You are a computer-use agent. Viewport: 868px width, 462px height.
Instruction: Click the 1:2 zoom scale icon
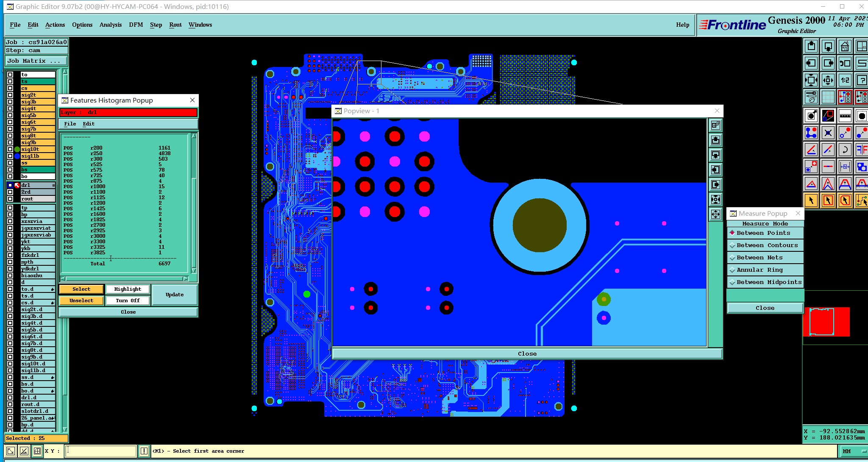(845, 80)
